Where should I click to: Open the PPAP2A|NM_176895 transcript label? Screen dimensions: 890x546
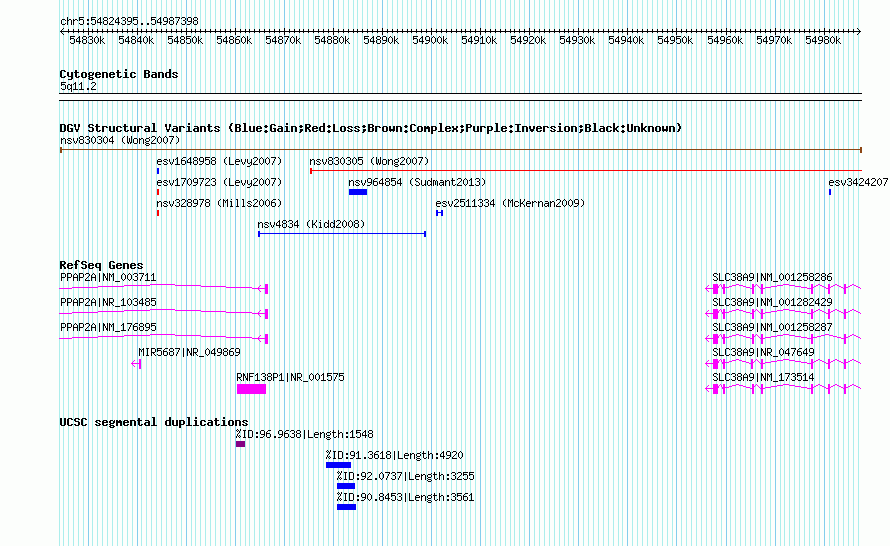coord(108,327)
